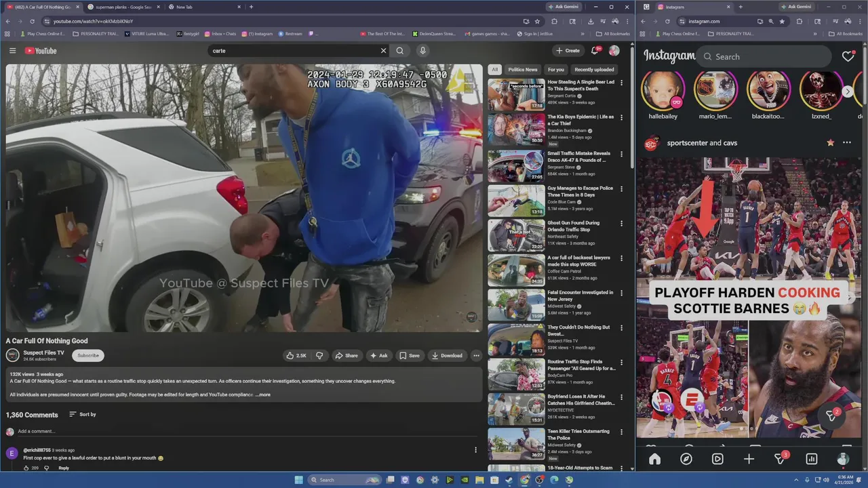Click the Instagram Search field
Image resolution: width=868 pixels, height=488 pixels.
coord(765,57)
